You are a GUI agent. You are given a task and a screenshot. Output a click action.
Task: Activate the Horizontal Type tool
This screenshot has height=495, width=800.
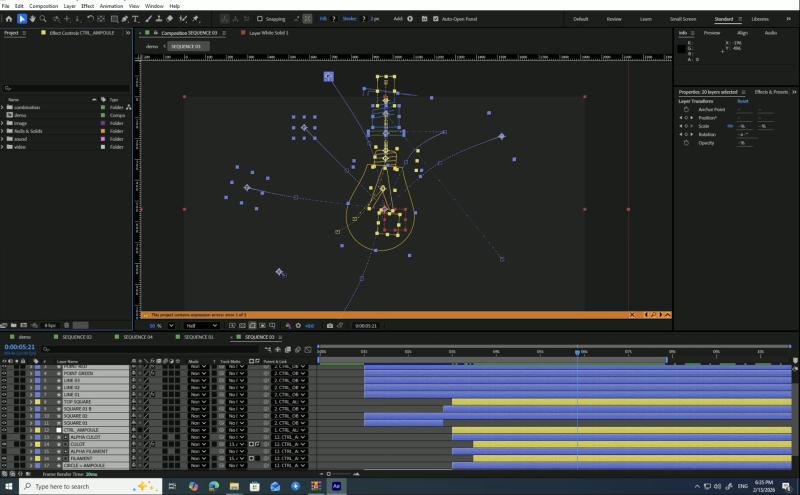136,19
